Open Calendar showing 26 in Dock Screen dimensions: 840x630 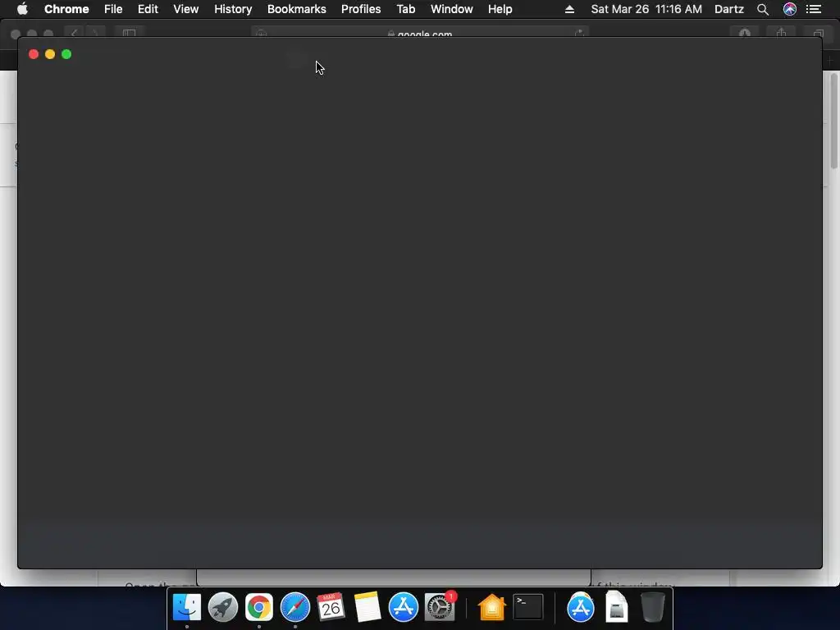click(331, 607)
